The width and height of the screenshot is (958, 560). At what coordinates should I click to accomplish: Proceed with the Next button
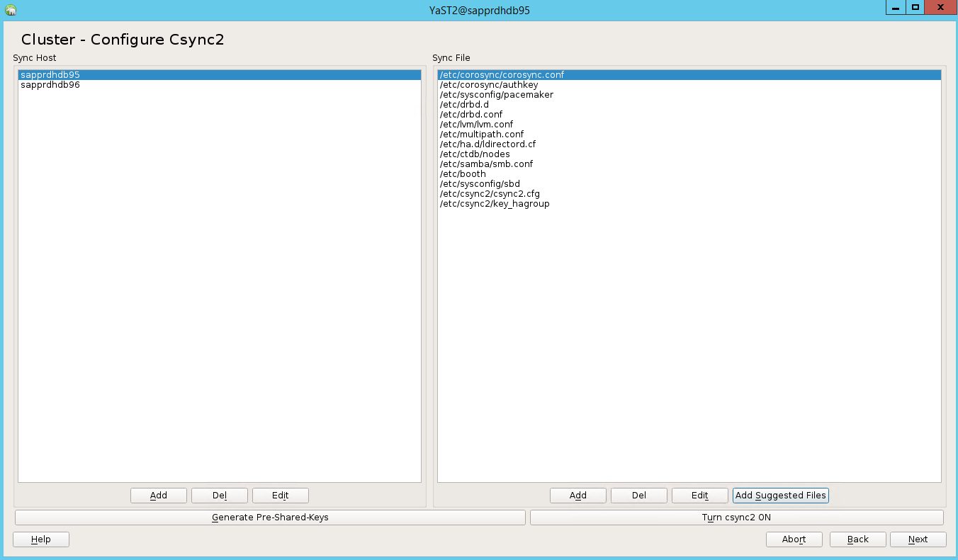click(x=918, y=539)
